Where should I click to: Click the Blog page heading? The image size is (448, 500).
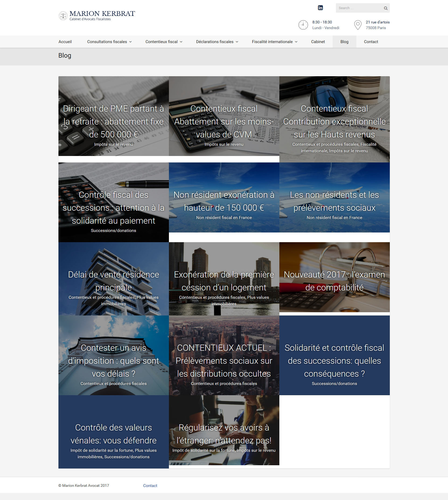point(65,55)
